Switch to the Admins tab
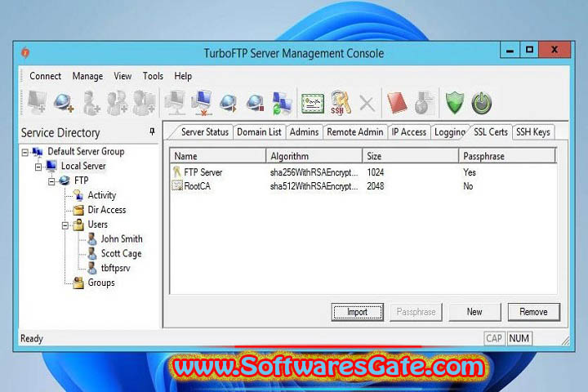This screenshot has height=392, width=588. 304,132
